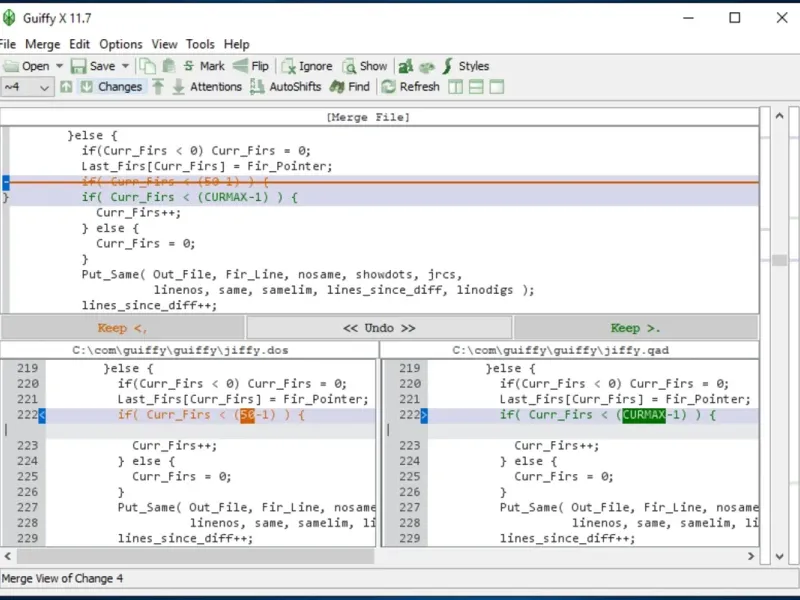
Task: Click Find with the binoculars icon
Action: click(x=349, y=87)
